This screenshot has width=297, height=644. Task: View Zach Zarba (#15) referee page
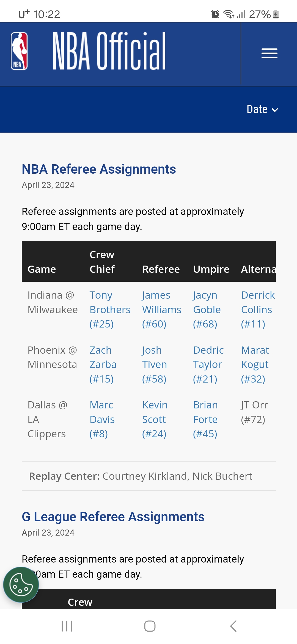(x=103, y=364)
